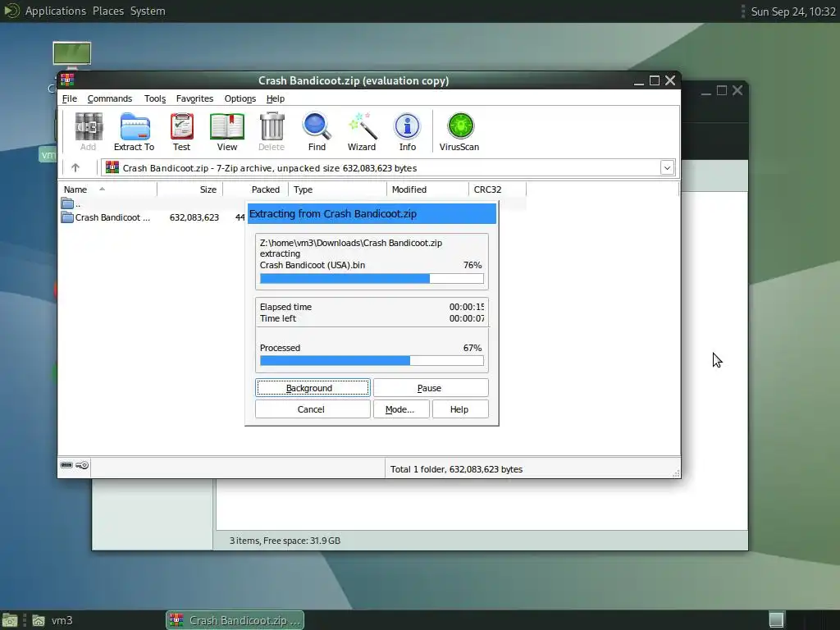Sort by the Packed column header
The width and height of the screenshot is (840, 630).
(256, 189)
